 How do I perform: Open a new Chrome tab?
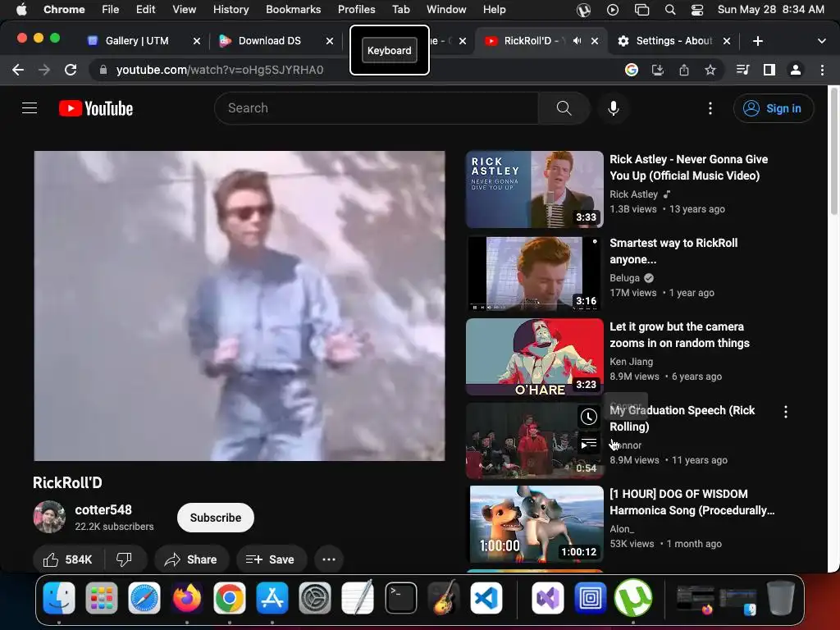click(757, 41)
